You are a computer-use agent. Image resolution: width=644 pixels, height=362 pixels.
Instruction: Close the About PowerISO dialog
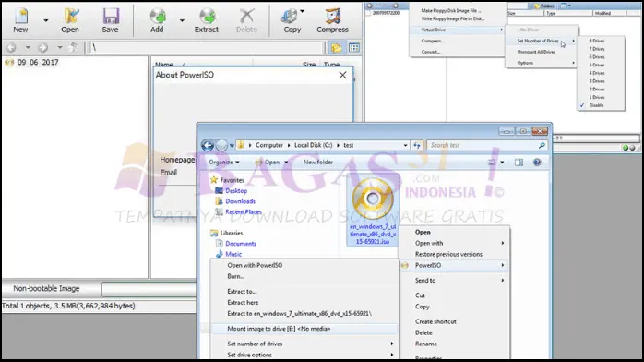(342, 75)
